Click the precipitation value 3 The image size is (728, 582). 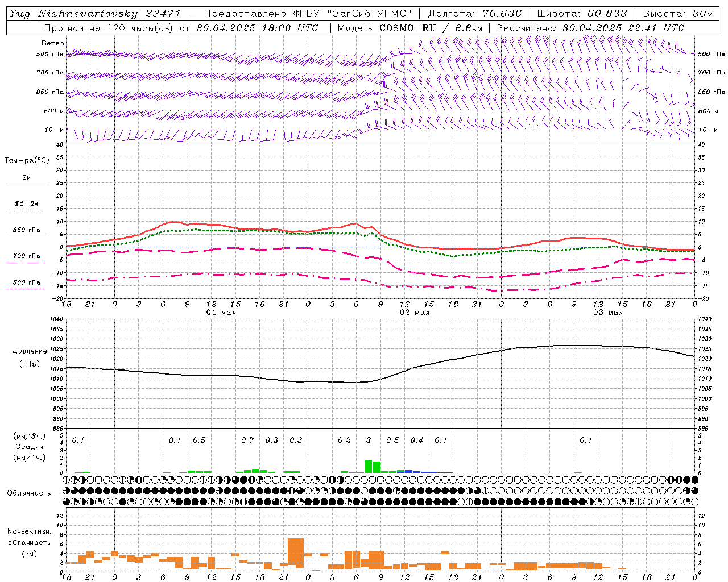(369, 440)
